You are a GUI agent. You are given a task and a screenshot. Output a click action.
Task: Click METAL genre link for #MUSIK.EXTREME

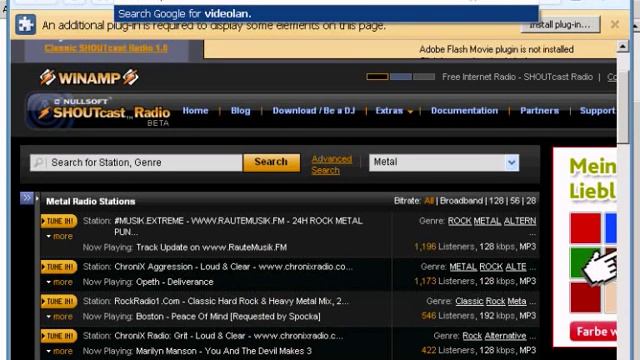[x=487, y=221]
